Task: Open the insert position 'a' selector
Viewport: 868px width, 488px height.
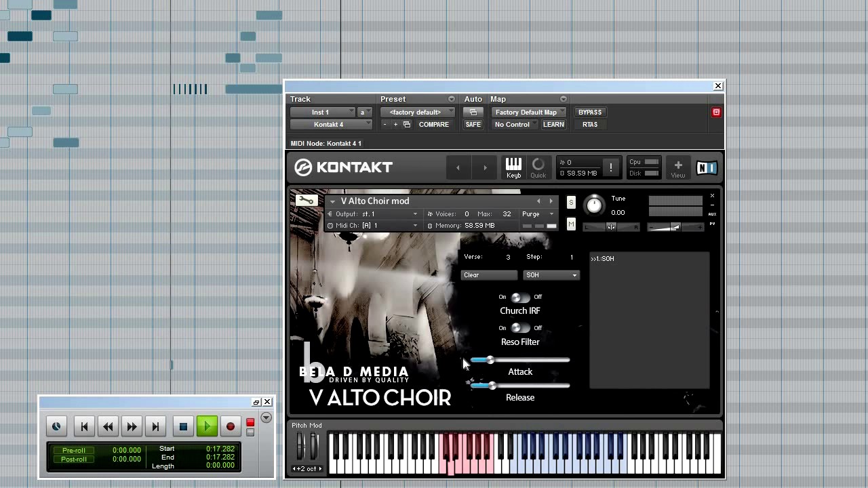Action: tap(365, 113)
